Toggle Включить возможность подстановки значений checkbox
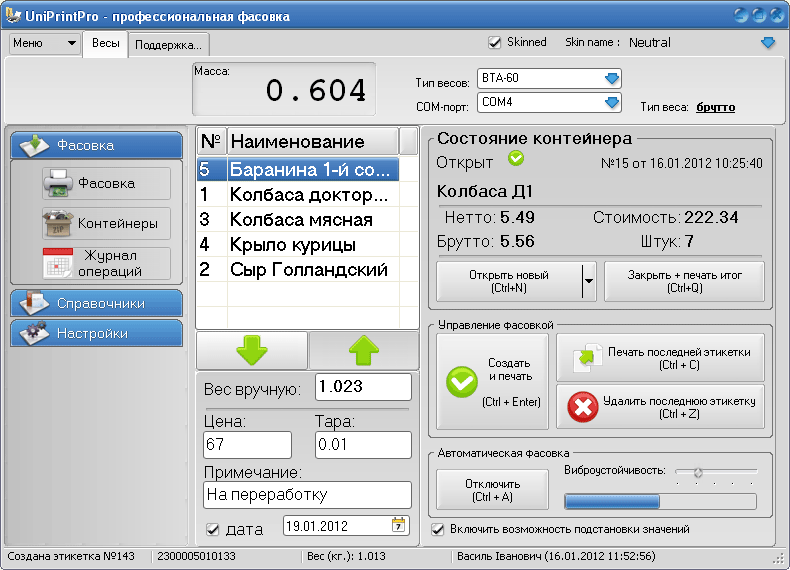This screenshot has height=570, width=790. [x=438, y=529]
